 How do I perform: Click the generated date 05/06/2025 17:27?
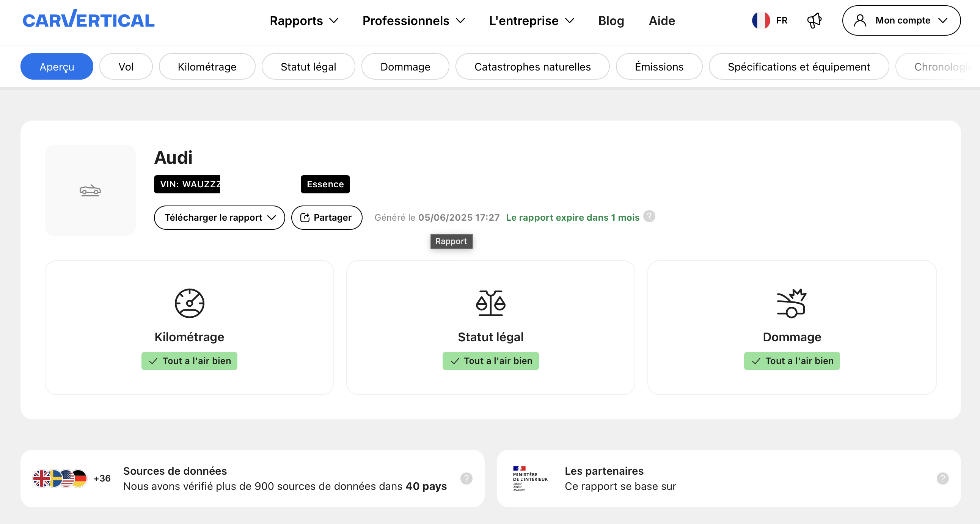pos(459,218)
